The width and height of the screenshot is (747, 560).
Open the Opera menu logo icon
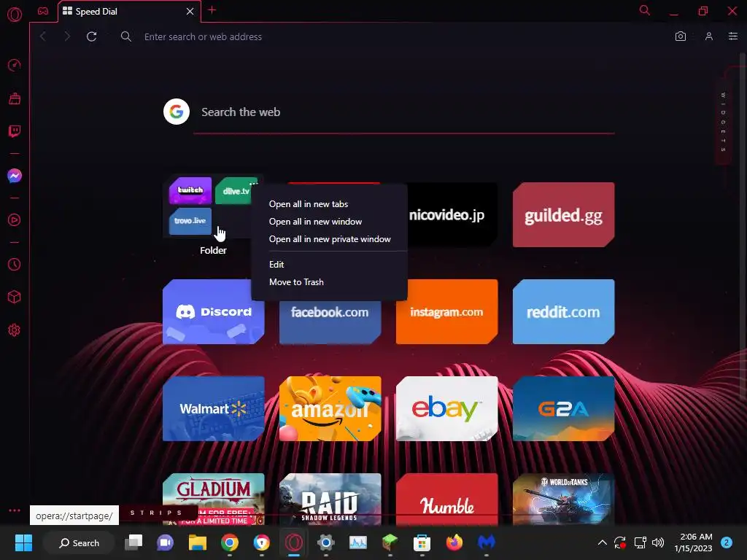15,15
